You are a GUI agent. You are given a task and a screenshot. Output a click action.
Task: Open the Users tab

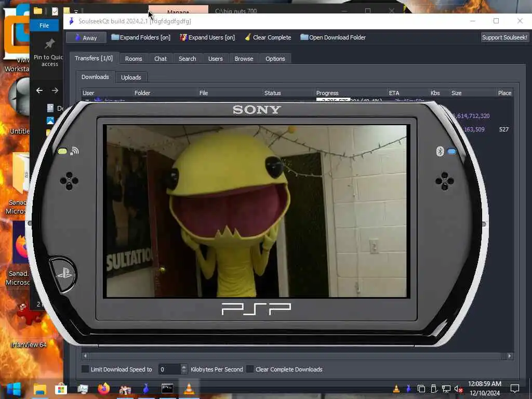pos(216,59)
